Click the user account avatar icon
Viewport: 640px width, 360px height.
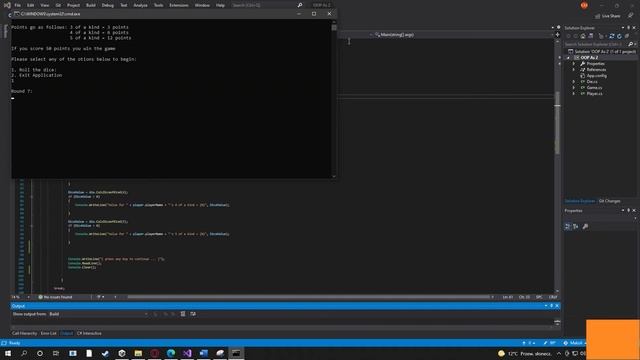[584, 5]
